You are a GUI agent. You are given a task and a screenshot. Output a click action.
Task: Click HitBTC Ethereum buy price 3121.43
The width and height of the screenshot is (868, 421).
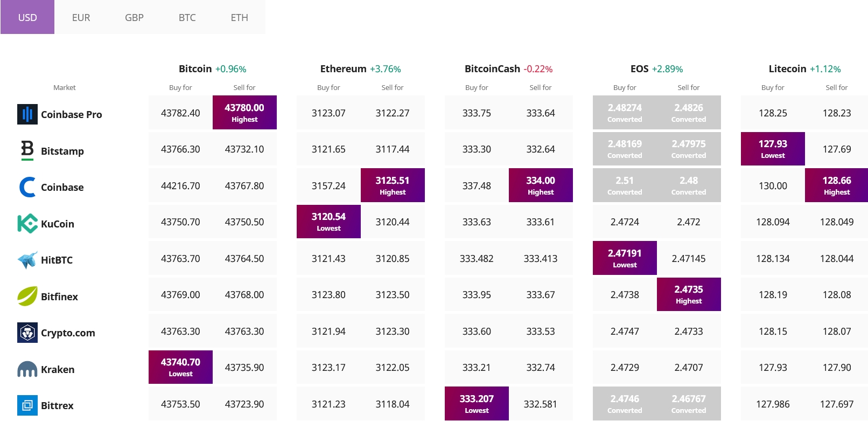[x=328, y=259]
